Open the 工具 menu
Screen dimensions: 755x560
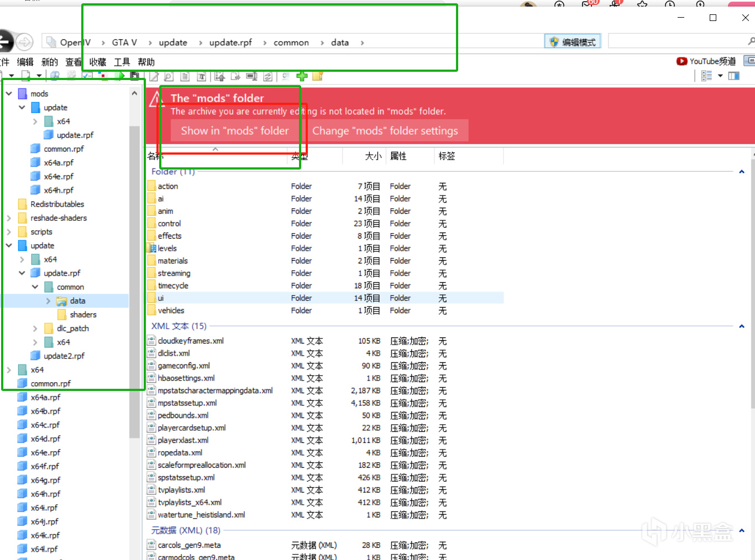tap(122, 62)
